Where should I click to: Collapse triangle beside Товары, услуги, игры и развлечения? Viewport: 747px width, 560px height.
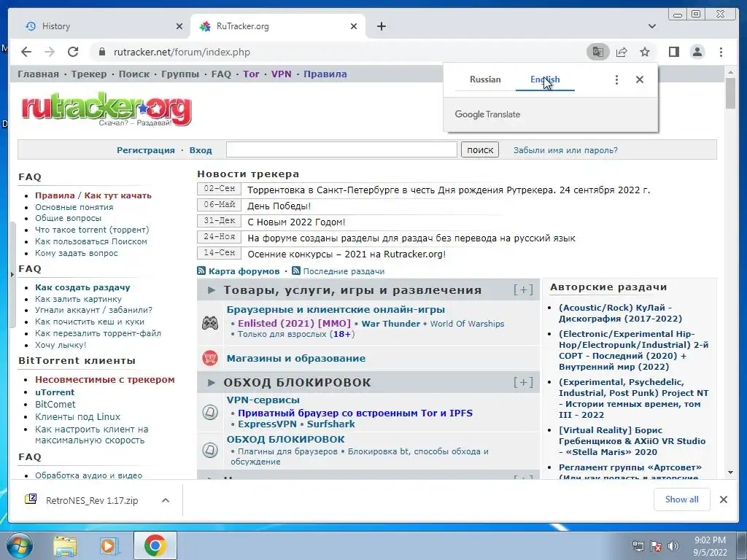point(212,290)
